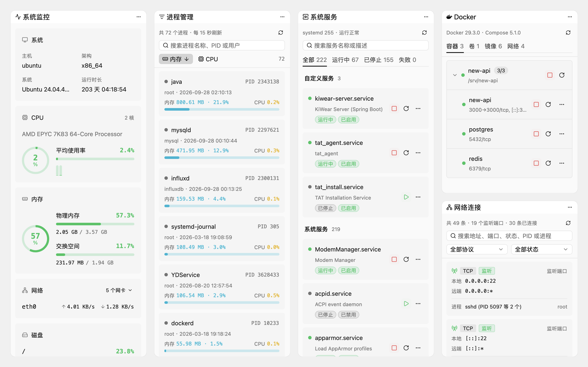Stop the kiwear-server.service
The height and width of the screenshot is (367, 588).
point(394,109)
